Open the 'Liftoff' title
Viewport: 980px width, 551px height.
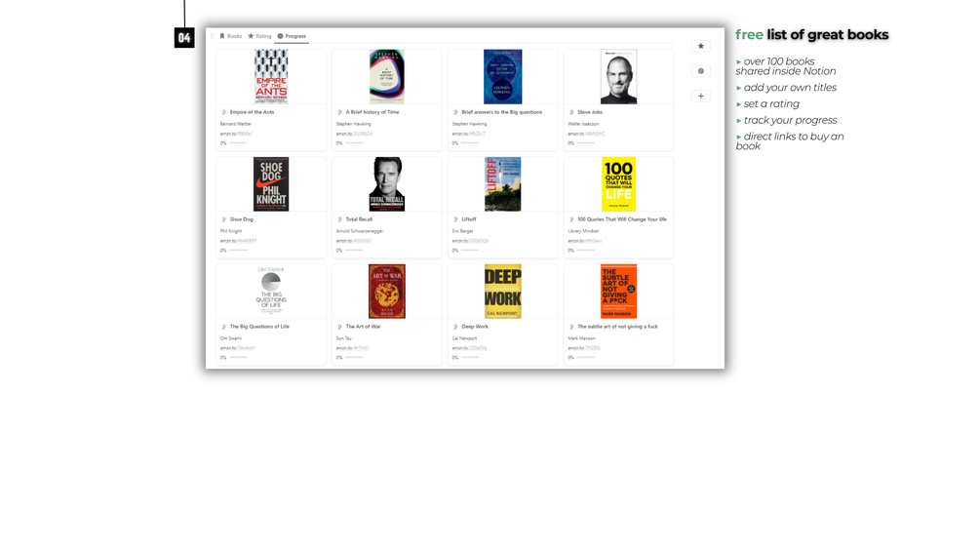469,219
